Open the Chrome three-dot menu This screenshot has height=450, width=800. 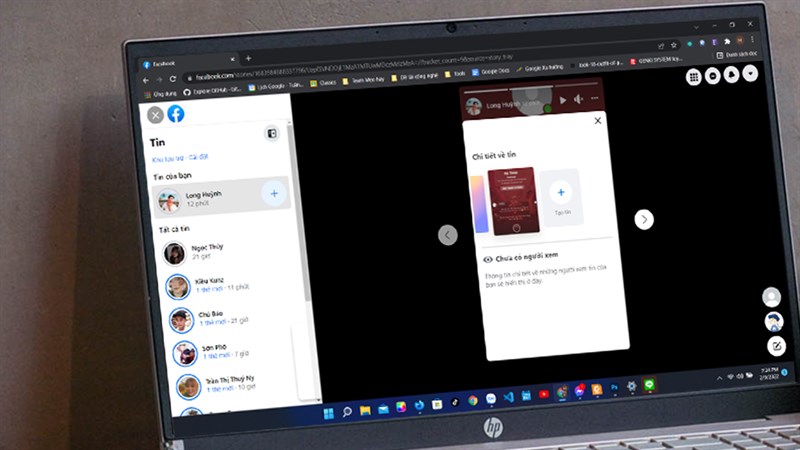pyautogui.click(x=753, y=39)
